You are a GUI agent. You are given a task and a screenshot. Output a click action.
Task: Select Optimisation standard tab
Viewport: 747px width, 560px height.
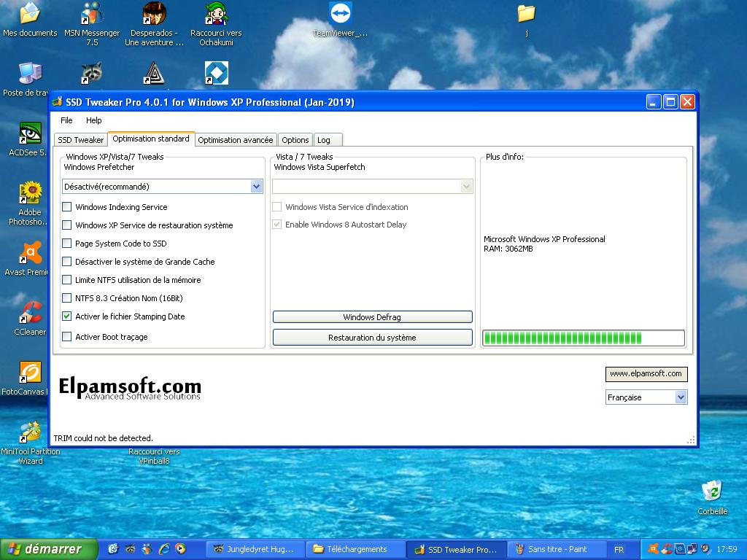pos(151,139)
